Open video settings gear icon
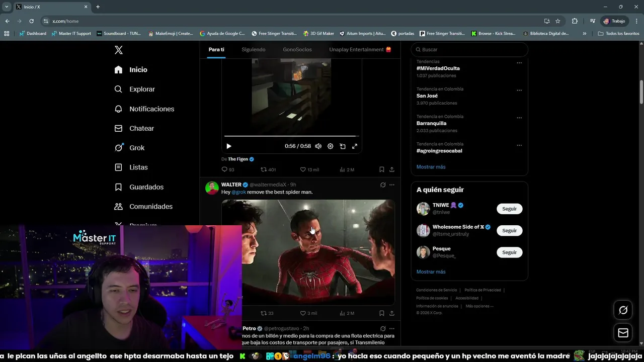Image resolution: width=644 pixels, height=362 pixels. pyautogui.click(x=330, y=146)
